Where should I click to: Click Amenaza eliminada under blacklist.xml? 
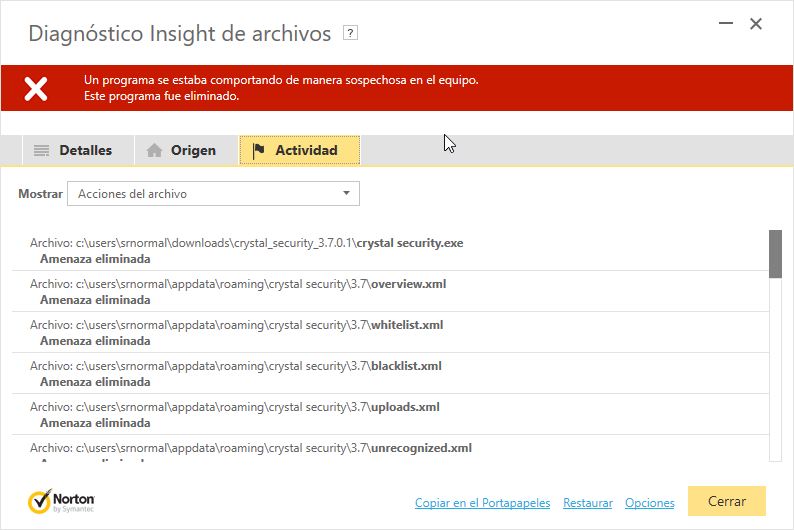[x=95, y=382]
